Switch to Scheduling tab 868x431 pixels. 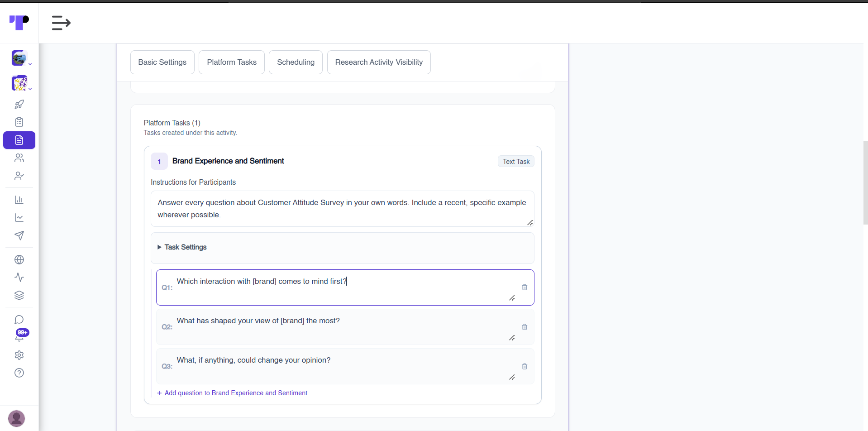(x=296, y=62)
